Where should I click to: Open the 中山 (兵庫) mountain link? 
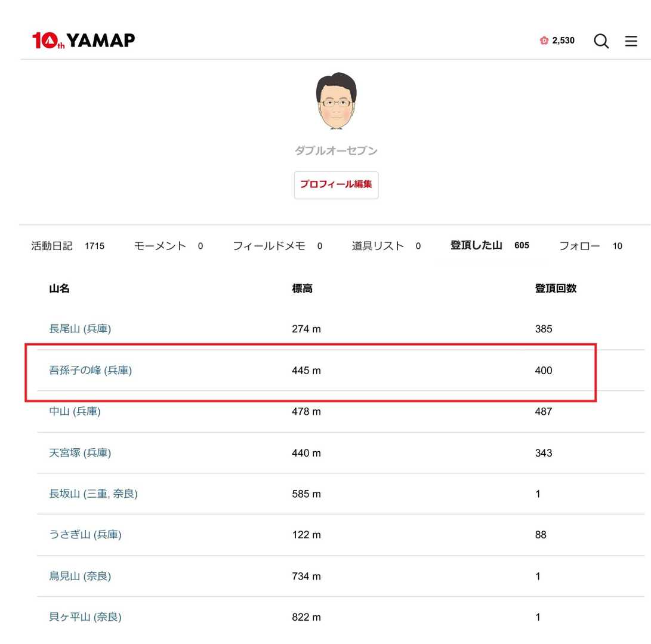click(x=75, y=412)
